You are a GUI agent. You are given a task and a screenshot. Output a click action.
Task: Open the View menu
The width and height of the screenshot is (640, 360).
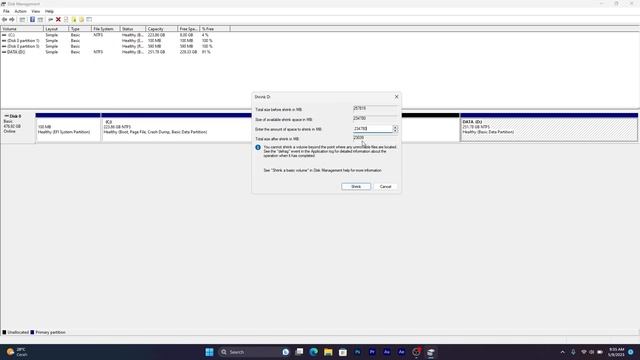(36, 11)
